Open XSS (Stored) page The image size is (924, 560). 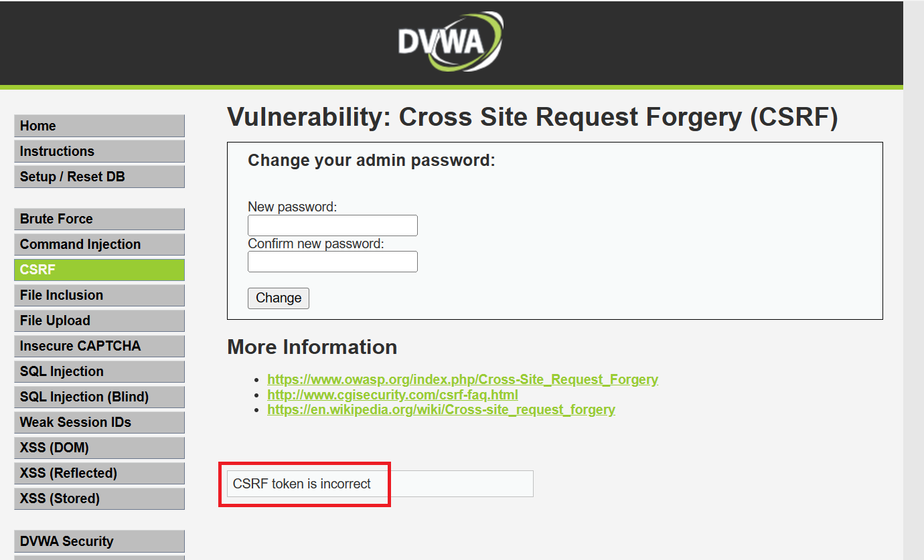(x=99, y=498)
